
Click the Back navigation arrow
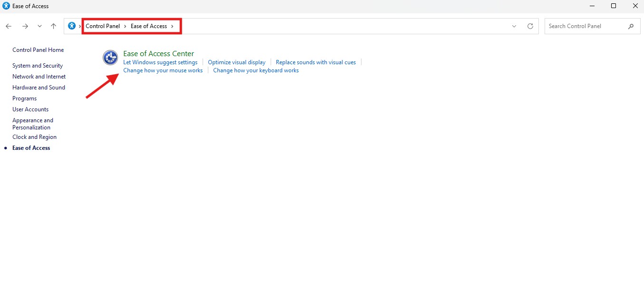click(9, 26)
